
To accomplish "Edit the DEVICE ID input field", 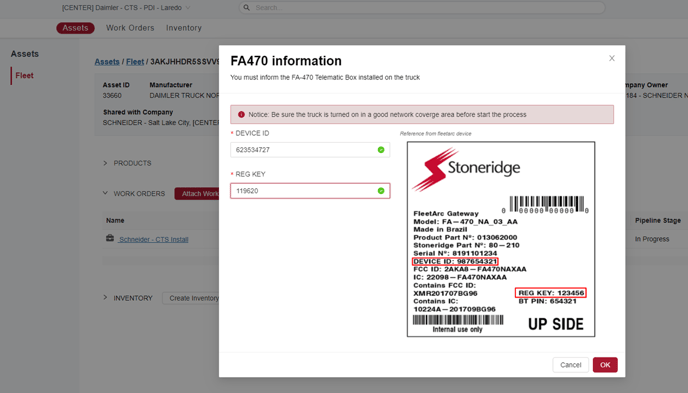I will pos(310,150).
